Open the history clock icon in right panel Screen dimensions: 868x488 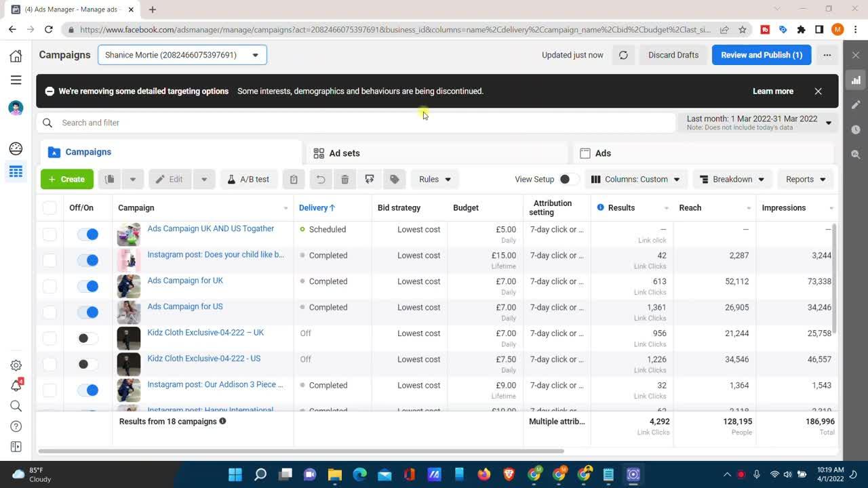click(x=856, y=129)
